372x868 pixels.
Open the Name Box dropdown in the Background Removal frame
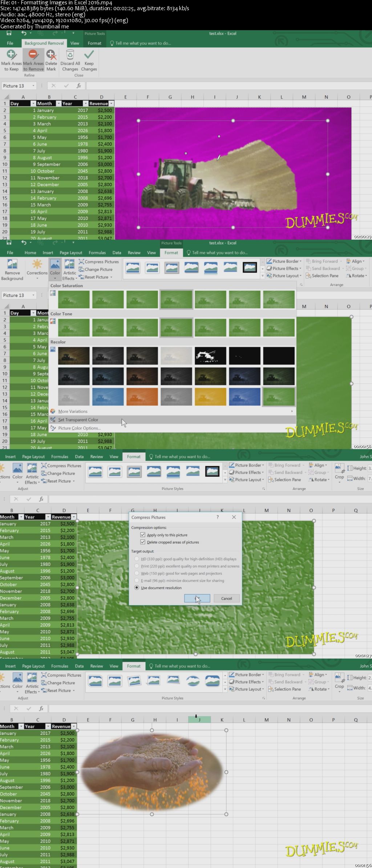click(x=33, y=86)
